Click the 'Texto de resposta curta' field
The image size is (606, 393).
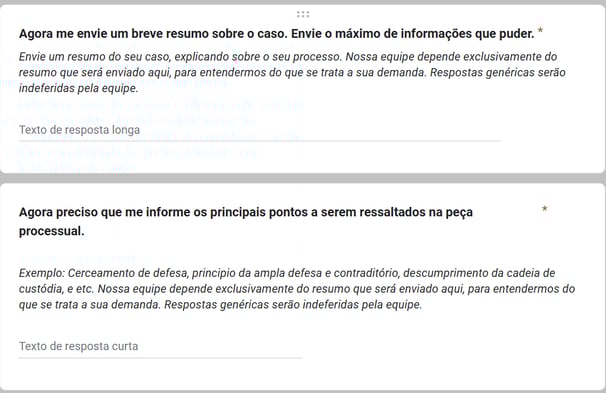click(x=160, y=346)
